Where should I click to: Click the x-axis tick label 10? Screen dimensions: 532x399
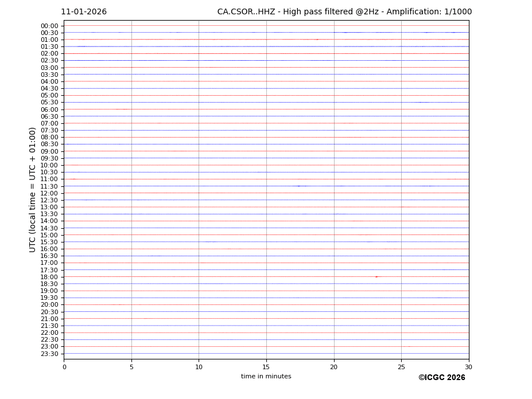pos(199,367)
